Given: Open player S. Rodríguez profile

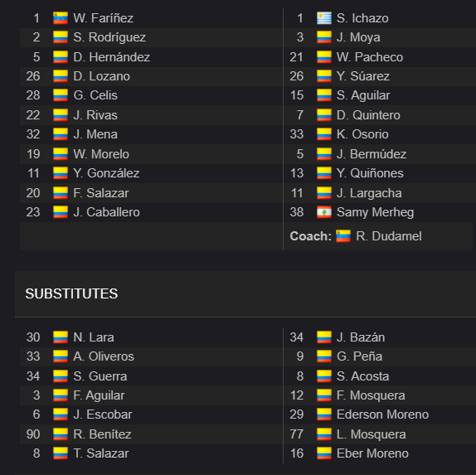Looking at the screenshot, I should 109,37.
